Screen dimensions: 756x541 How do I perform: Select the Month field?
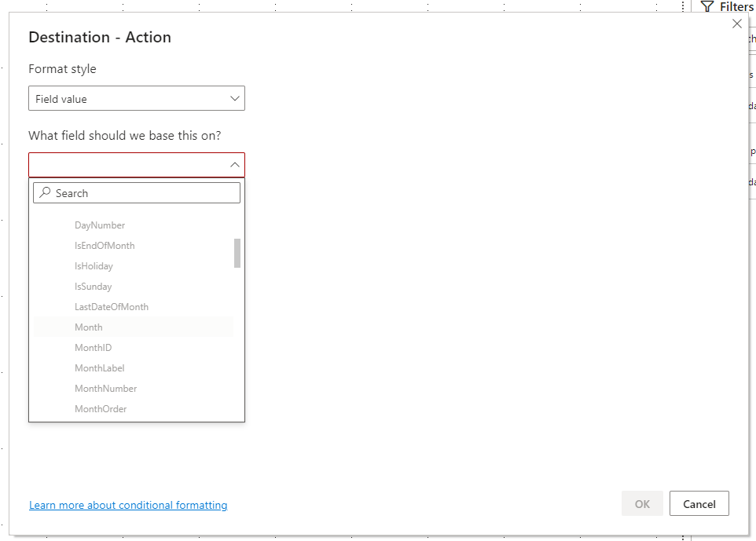coord(134,327)
